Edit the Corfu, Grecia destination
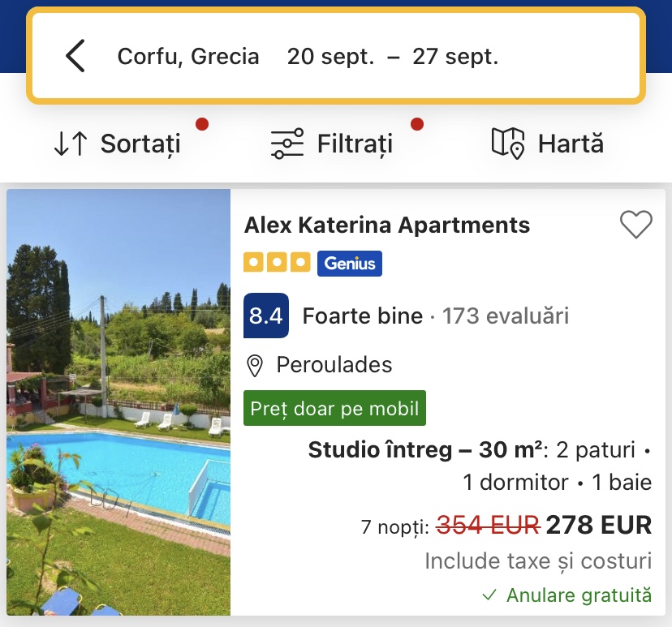This screenshot has height=627, width=672. pyautogui.click(x=188, y=57)
